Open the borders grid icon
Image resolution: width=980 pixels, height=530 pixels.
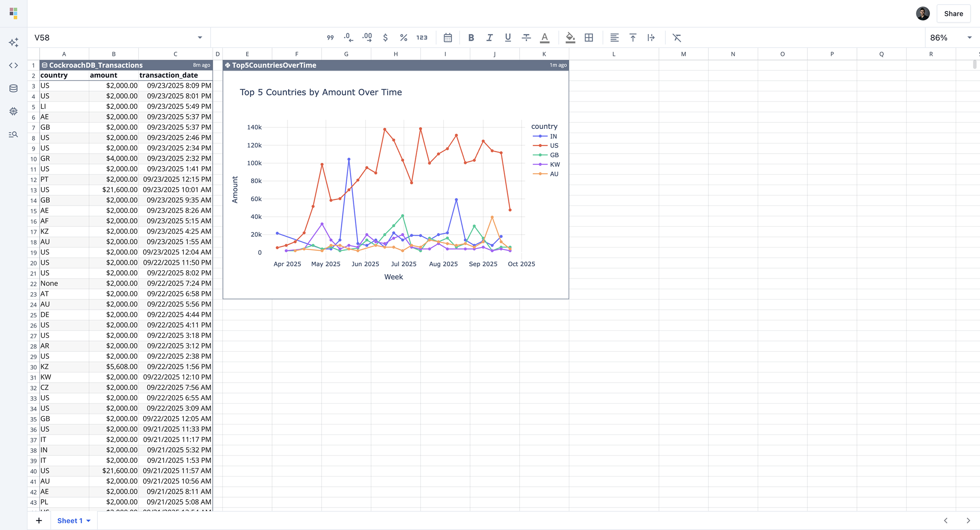point(589,37)
